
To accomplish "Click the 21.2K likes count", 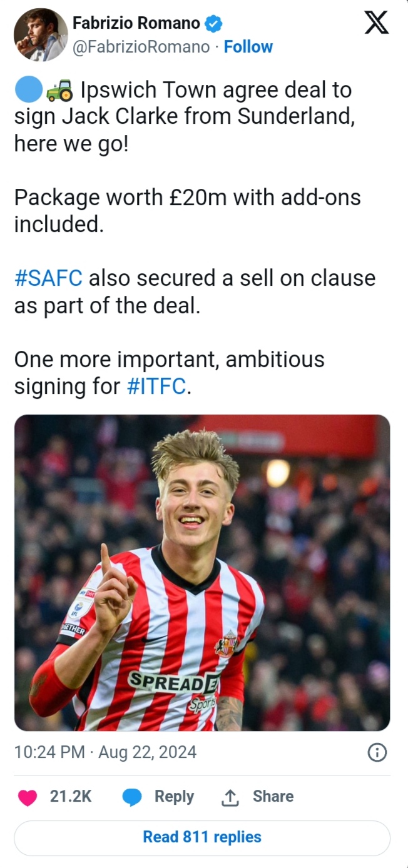I will [71, 797].
